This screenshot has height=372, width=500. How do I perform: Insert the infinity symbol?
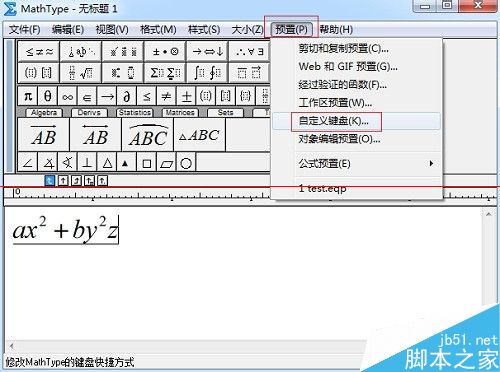tap(67, 96)
